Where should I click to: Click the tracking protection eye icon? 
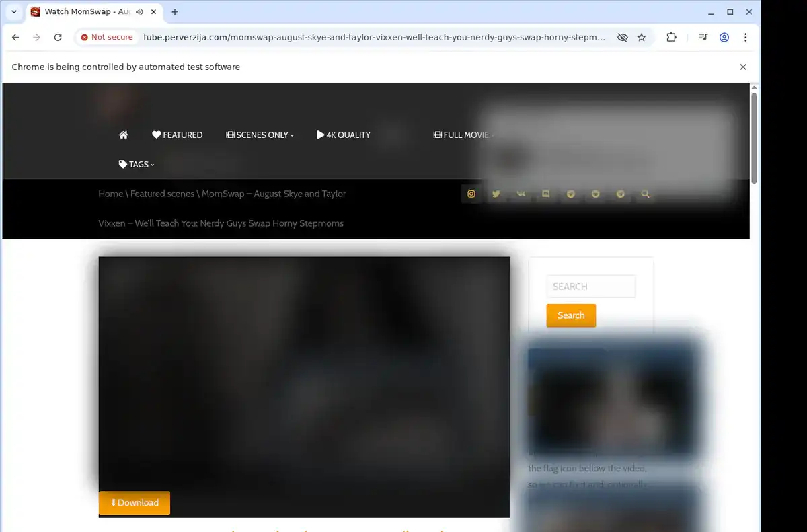point(623,38)
